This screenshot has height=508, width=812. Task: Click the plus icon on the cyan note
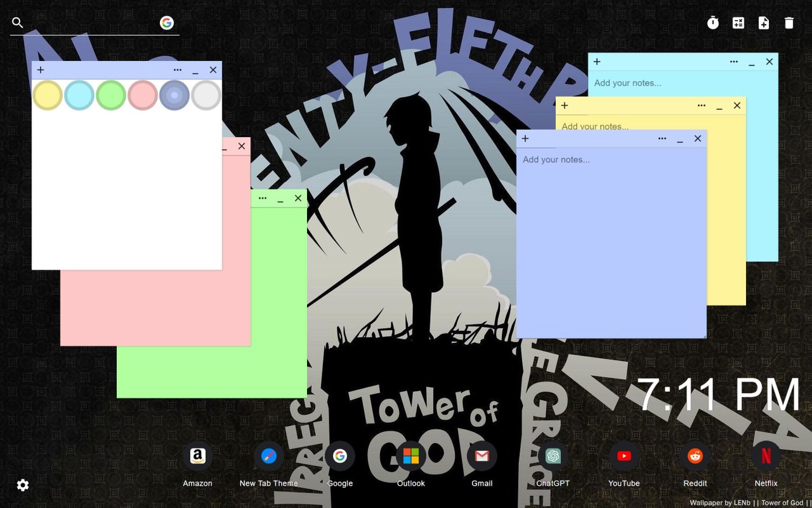597,62
